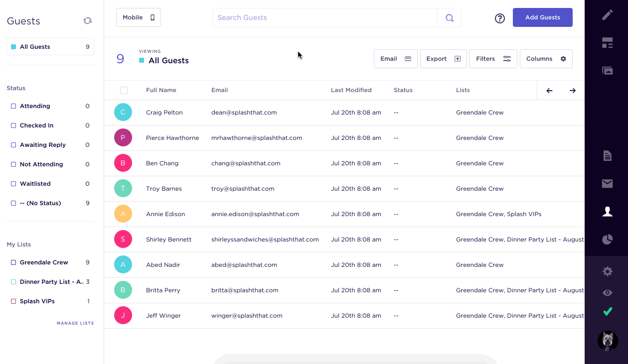The image size is (628, 364).
Task: Click the eye preview icon
Action: (607, 293)
